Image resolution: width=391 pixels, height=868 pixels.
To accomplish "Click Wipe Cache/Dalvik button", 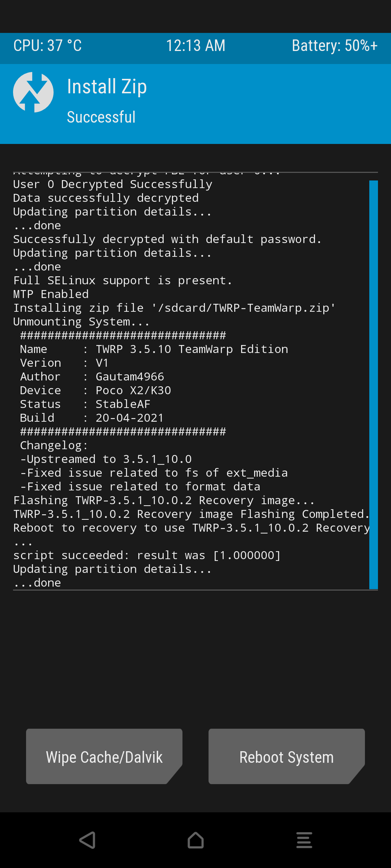I will pos(104,756).
